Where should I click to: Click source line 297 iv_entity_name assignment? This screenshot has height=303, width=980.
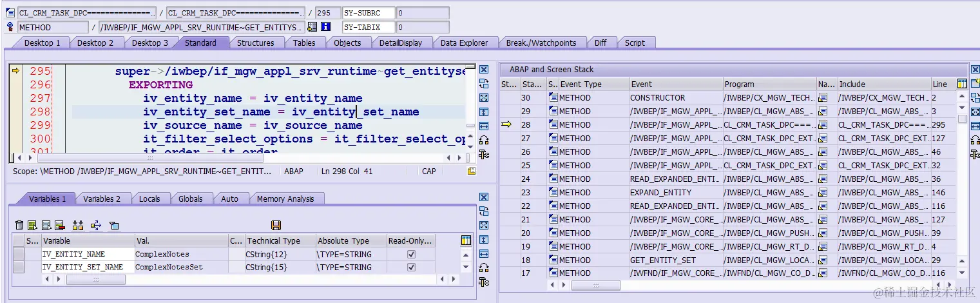click(253, 99)
